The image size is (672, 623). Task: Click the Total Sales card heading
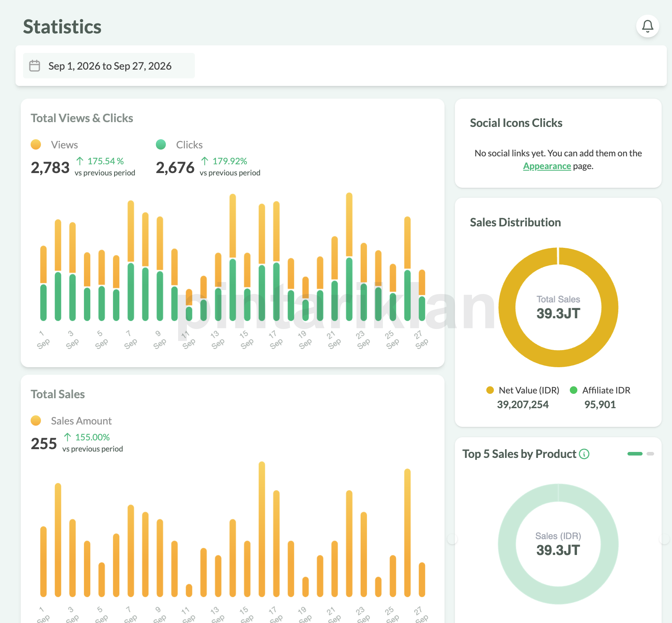click(x=58, y=394)
